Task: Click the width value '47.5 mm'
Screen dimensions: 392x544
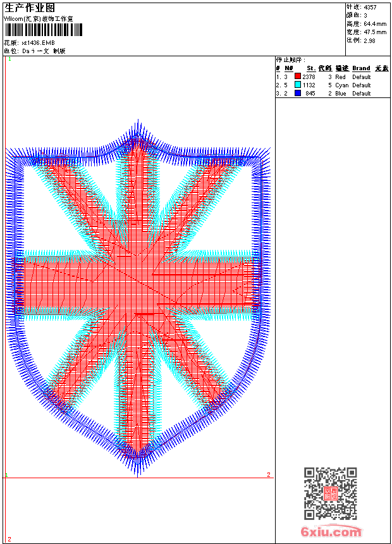Action: [375, 32]
